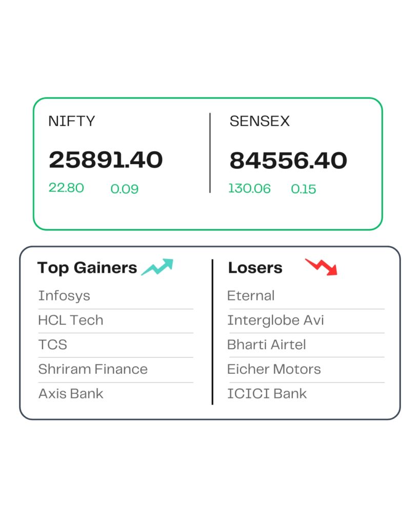The image size is (420, 525).
Task: Click the SENSEX value 84556.40
Action: [x=288, y=160]
